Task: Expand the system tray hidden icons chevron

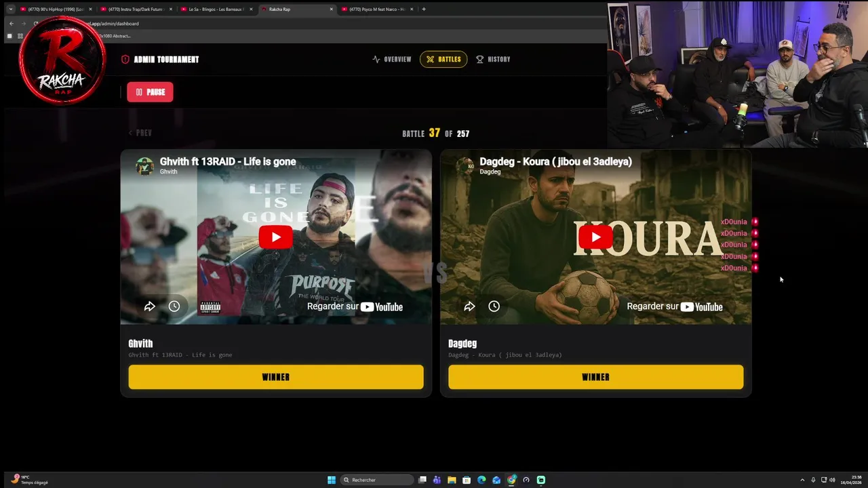Action: pos(802,480)
